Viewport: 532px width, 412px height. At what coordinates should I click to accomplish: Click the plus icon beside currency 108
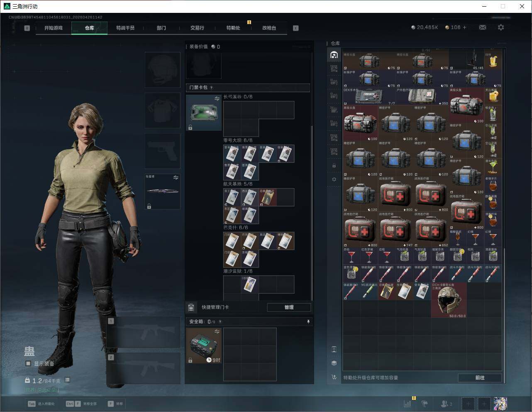pos(464,27)
